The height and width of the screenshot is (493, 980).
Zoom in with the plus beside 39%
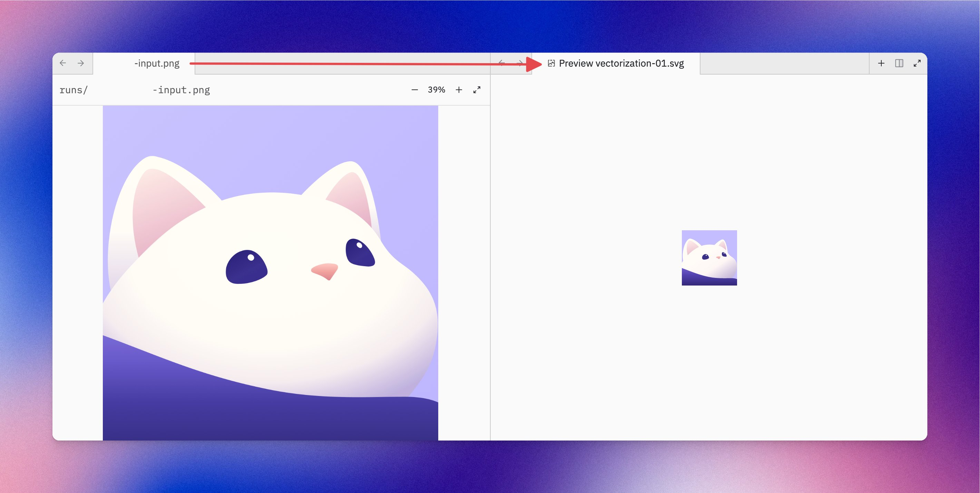459,90
